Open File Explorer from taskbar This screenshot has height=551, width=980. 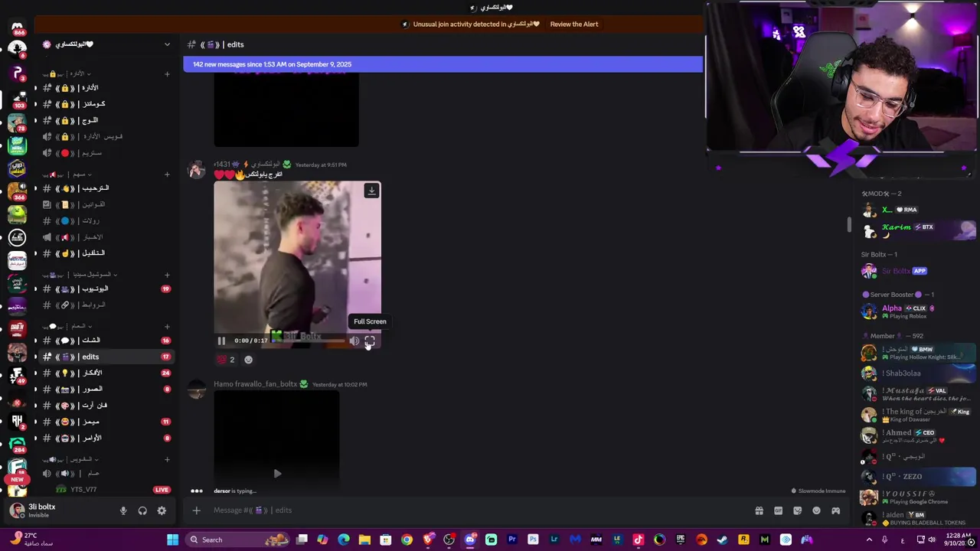(x=364, y=540)
